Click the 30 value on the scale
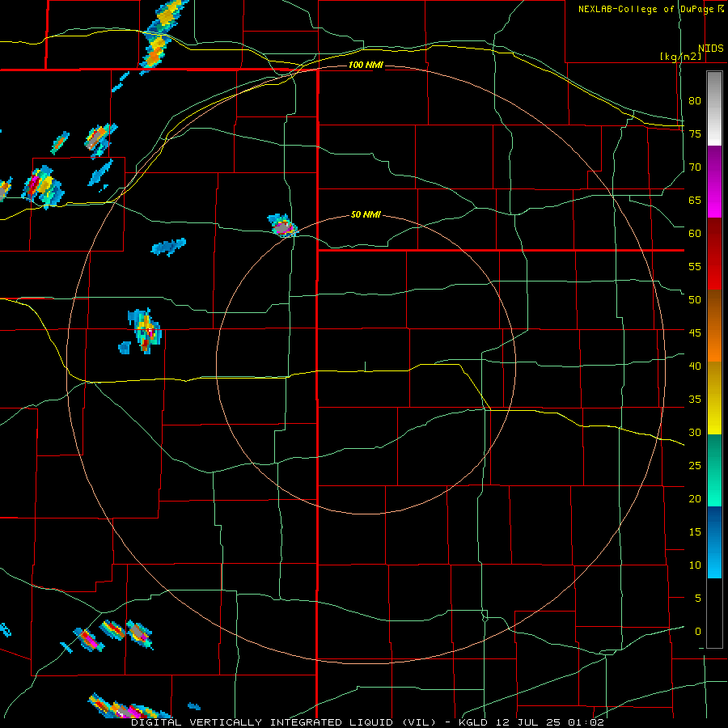Screen dimensions: 728x728 pyautogui.click(x=695, y=432)
